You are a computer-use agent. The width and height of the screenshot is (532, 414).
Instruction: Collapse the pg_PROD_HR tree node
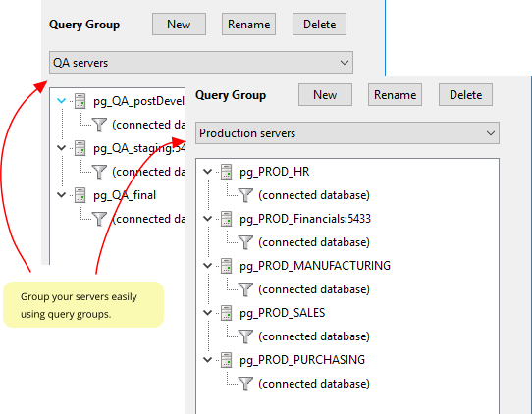207,172
